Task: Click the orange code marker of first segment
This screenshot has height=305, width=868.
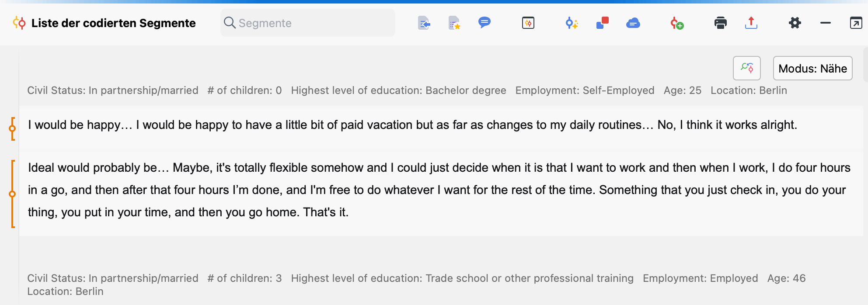Action: [x=12, y=128]
